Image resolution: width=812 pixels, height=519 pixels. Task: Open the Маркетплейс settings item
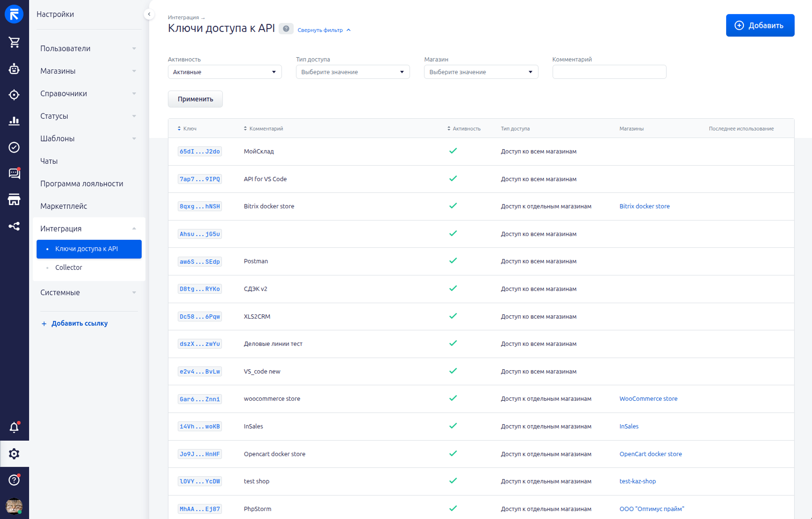(x=64, y=206)
